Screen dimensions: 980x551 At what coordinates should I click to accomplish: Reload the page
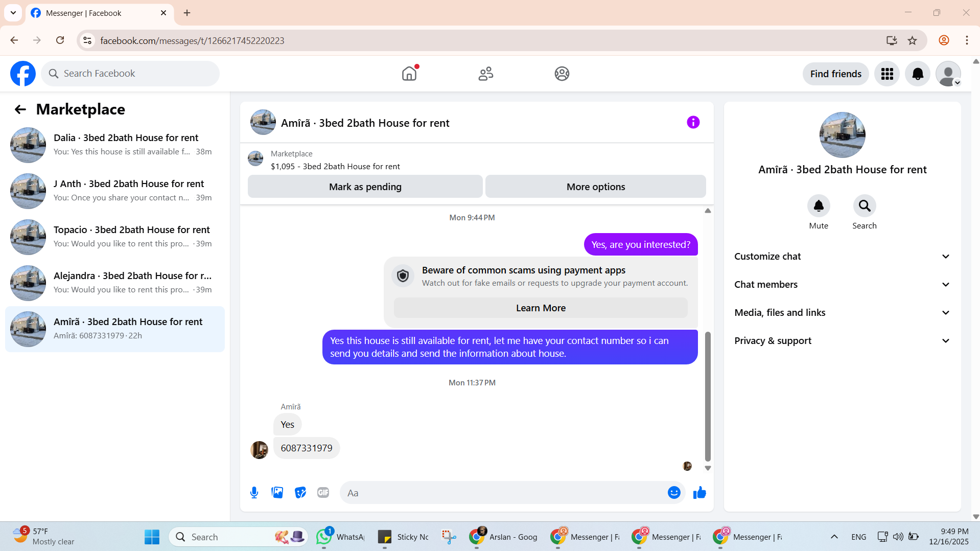60,40
